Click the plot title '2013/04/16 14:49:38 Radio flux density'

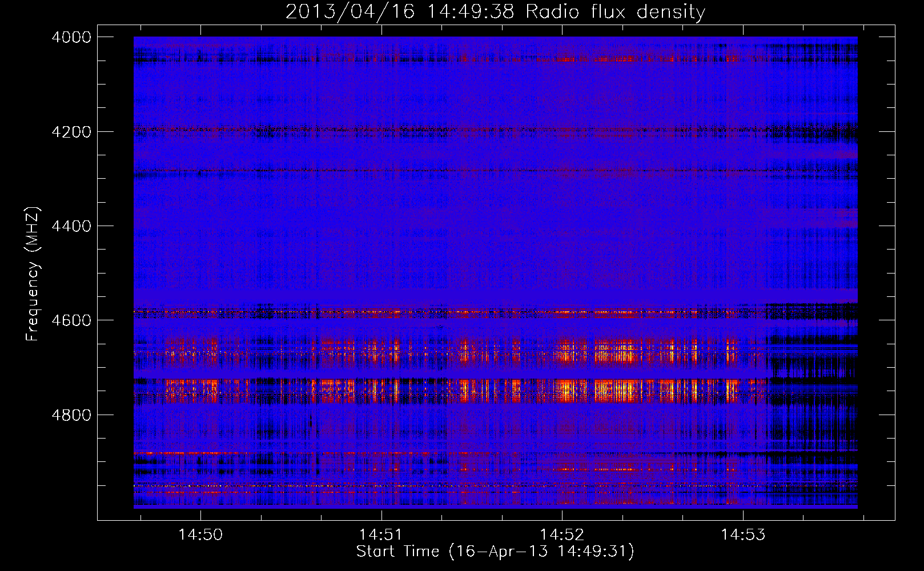point(495,11)
